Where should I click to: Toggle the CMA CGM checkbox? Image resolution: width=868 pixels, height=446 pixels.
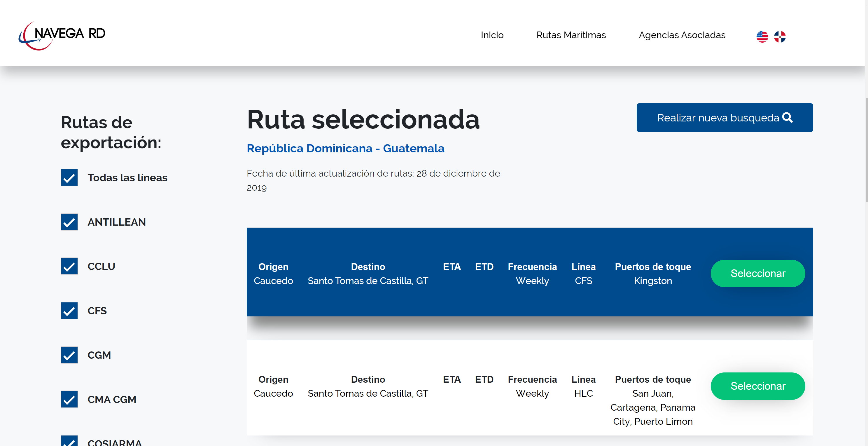tap(69, 400)
